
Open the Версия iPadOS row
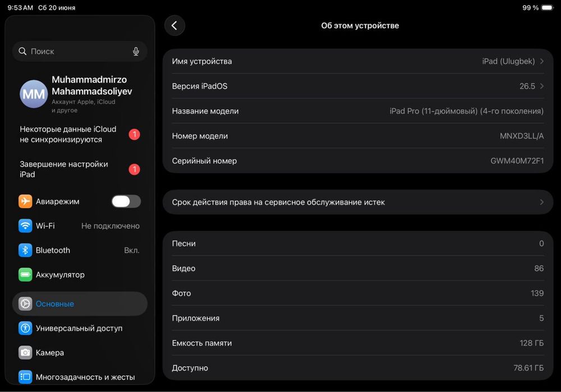tap(358, 86)
